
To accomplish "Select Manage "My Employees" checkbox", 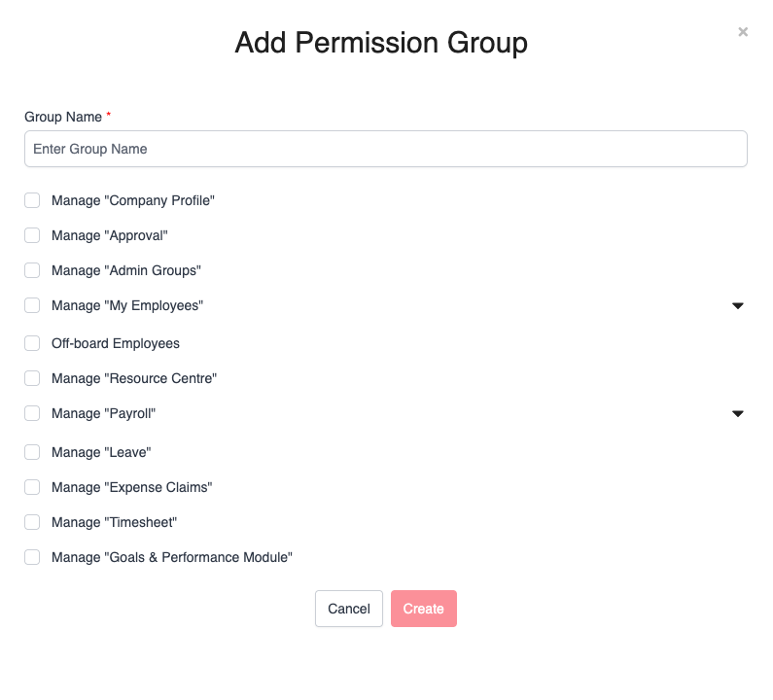I will pos(32,305).
